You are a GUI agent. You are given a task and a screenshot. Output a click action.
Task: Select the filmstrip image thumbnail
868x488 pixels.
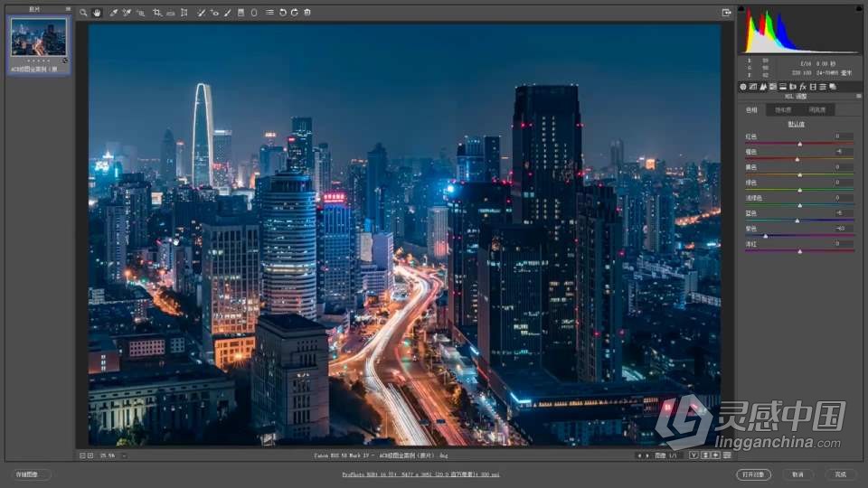point(38,37)
